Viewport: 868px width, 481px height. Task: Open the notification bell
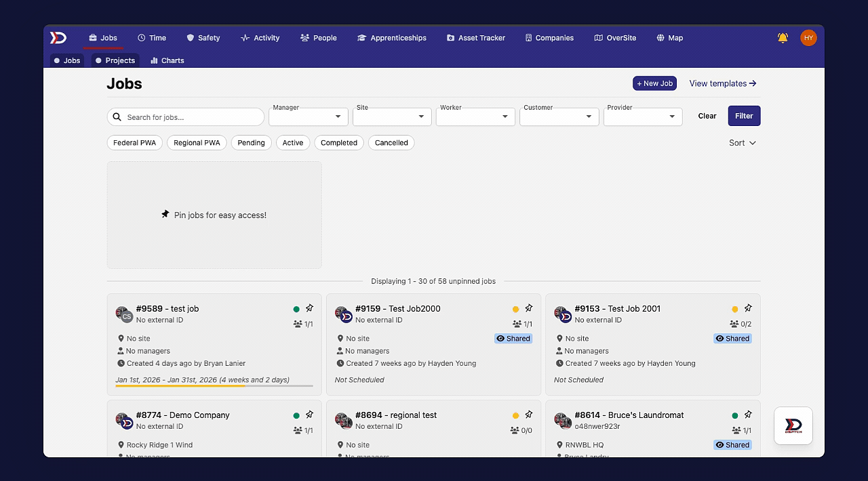783,38
